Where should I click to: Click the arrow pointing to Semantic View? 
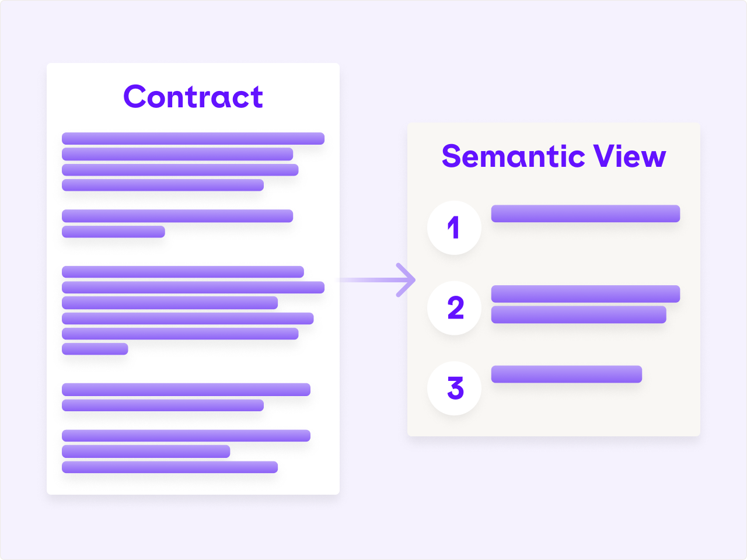[x=378, y=280]
